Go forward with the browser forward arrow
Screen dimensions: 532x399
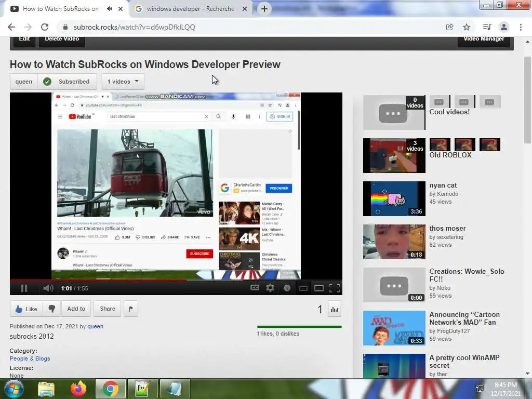point(28,27)
